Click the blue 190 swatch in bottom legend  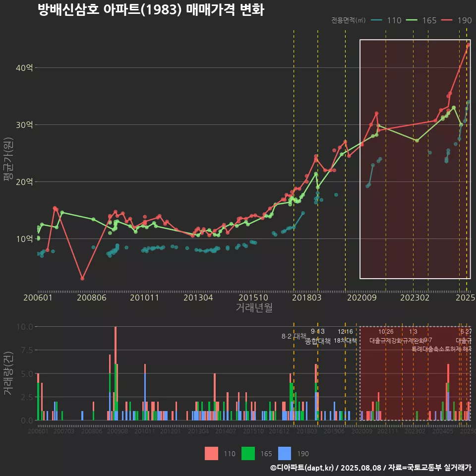click(x=285, y=454)
